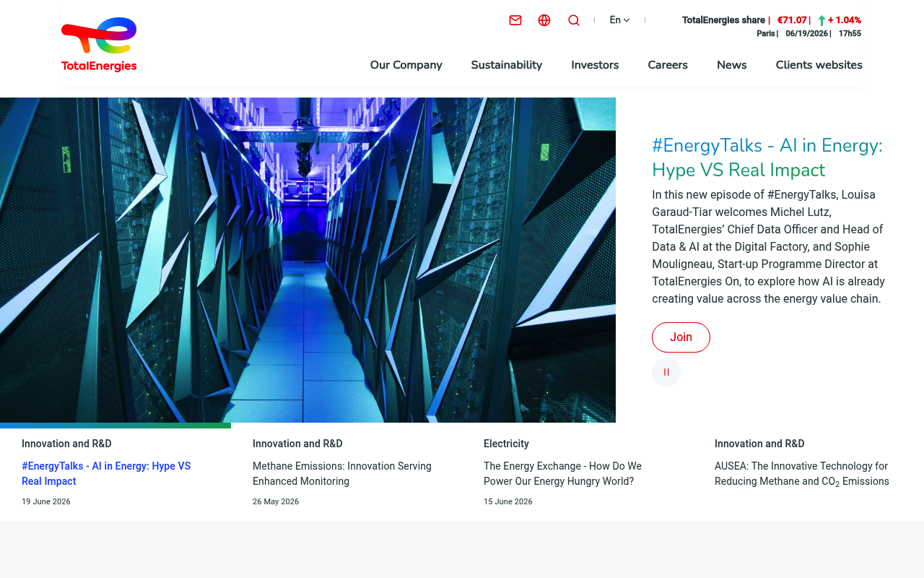Open the Investors menu

(x=595, y=65)
